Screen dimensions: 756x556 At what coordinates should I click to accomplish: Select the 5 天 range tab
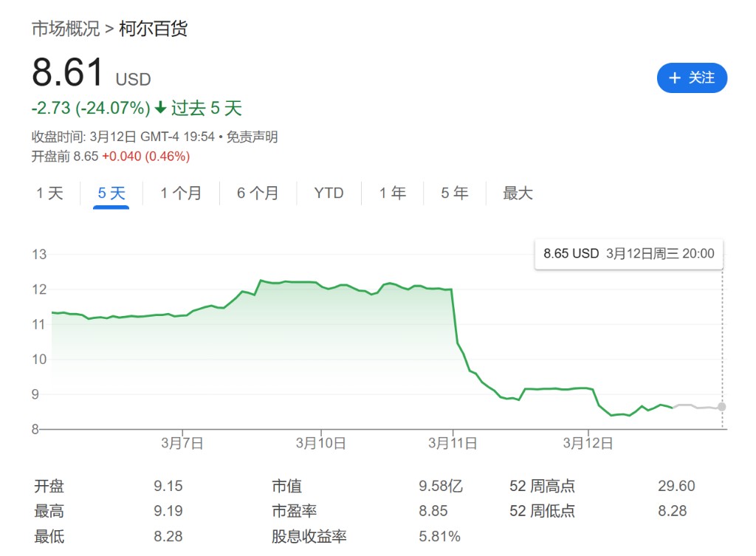click(x=111, y=193)
